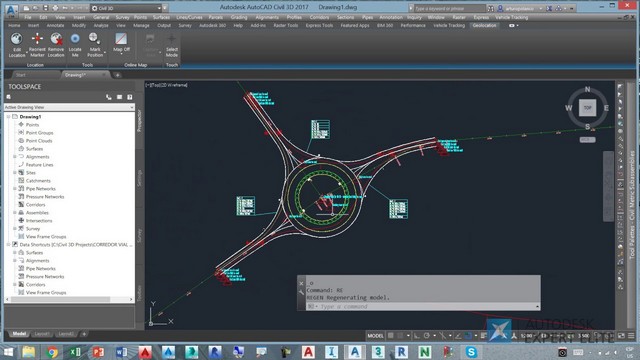Screen dimensions: 640x360
Task: Open the Active Drawing View dropdown
Action: click(69, 107)
